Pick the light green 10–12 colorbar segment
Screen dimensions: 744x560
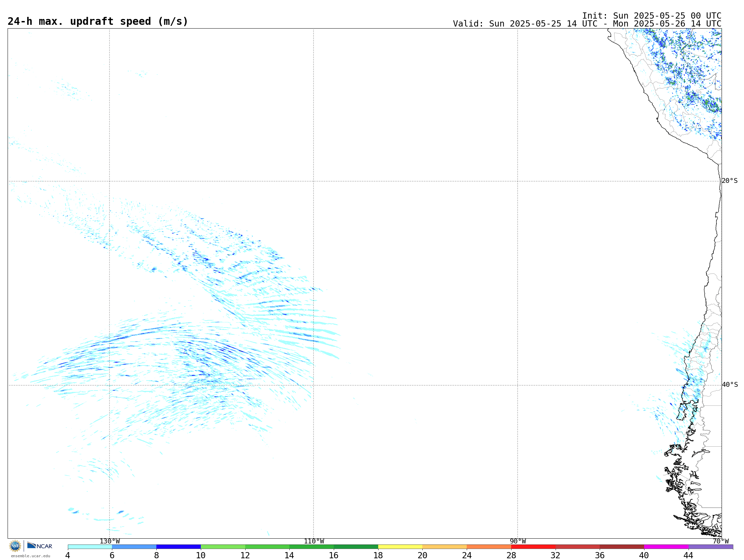(223, 547)
